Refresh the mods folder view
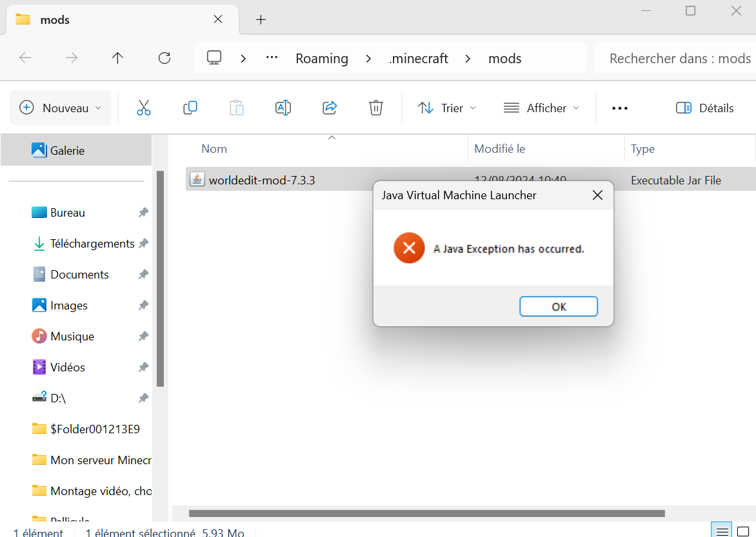Viewport: 756px width, 537px height. click(164, 58)
